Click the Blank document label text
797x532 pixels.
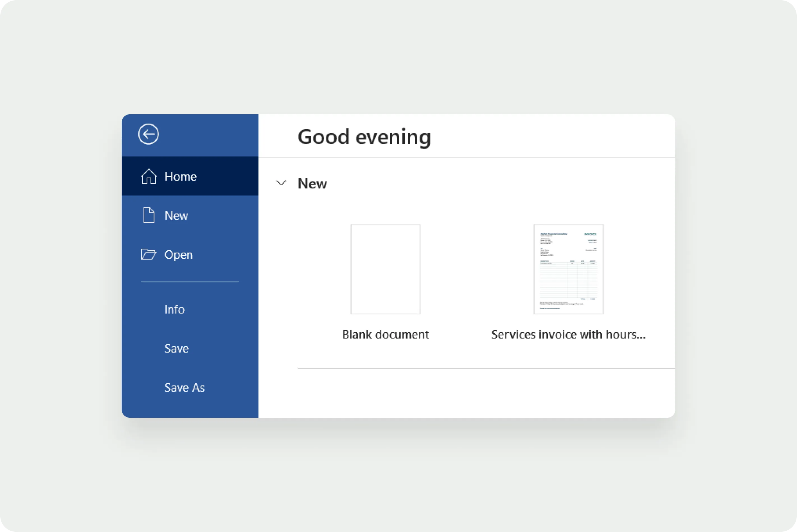point(385,335)
